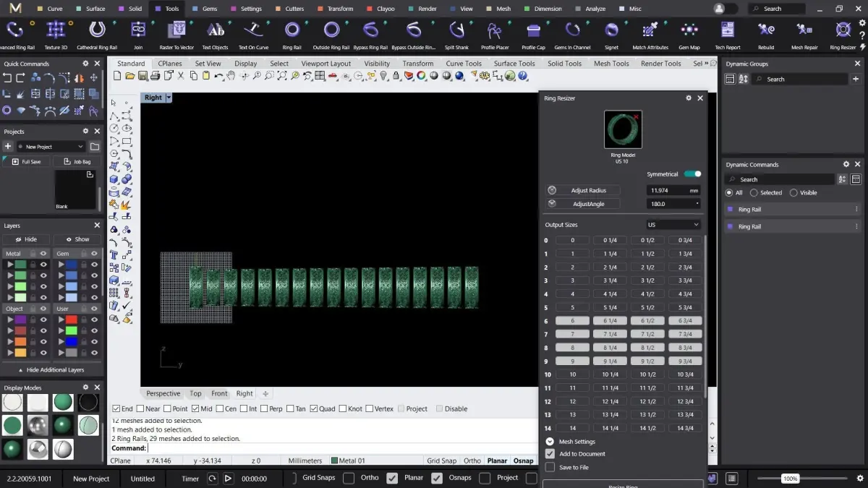Open the Gems menu tab
The width and height of the screenshot is (868, 488).
[x=205, y=9]
